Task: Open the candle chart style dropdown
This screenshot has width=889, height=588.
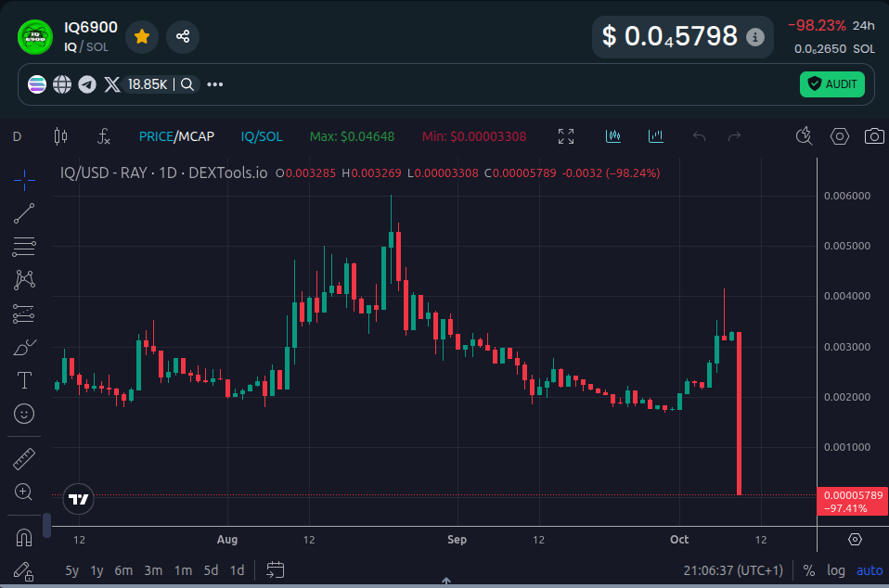Action: click(x=61, y=136)
